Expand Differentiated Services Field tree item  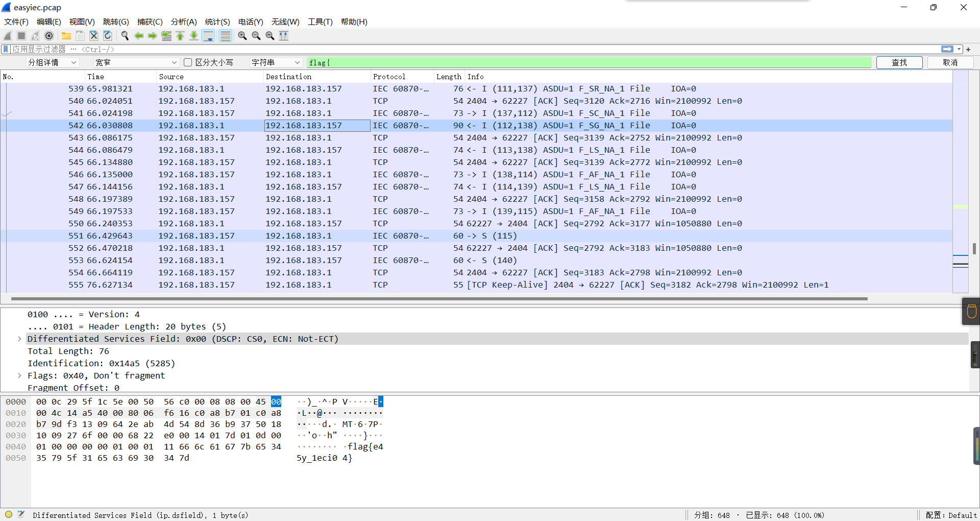tap(19, 339)
